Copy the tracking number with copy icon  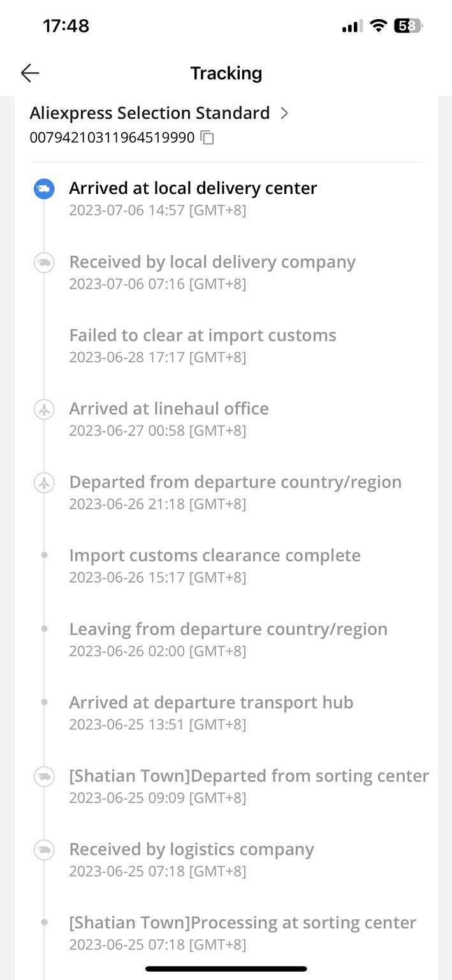(207, 138)
